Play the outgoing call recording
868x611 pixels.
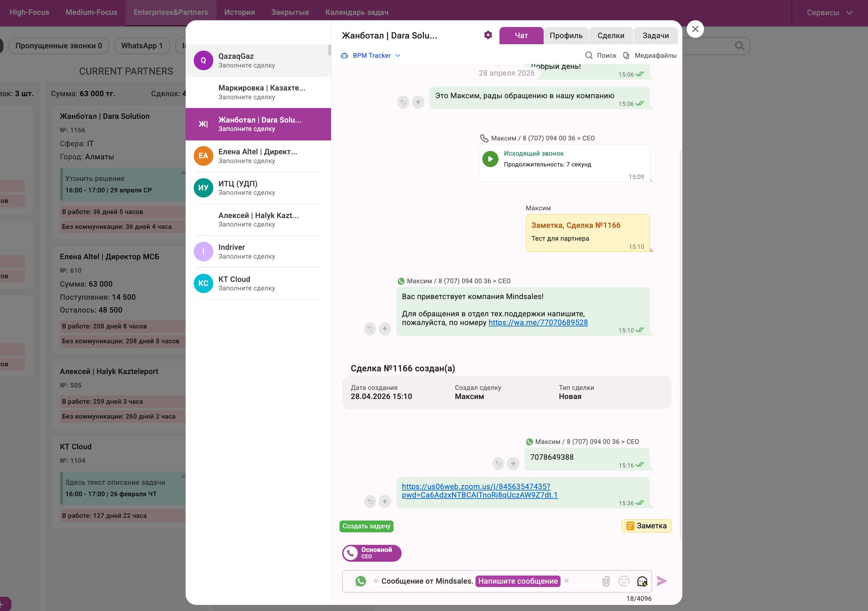click(x=490, y=159)
